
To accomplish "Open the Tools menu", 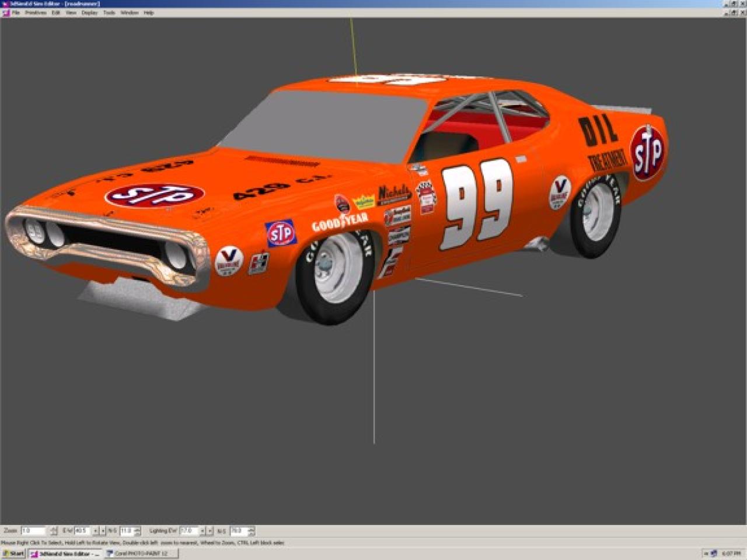I will [x=109, y=12].
